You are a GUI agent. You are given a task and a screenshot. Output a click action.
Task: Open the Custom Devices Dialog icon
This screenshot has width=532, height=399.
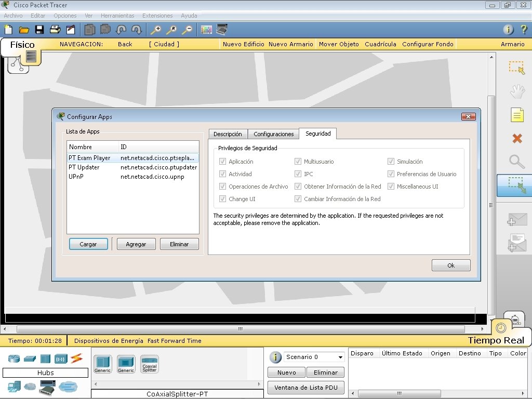[x=222, y=30]
